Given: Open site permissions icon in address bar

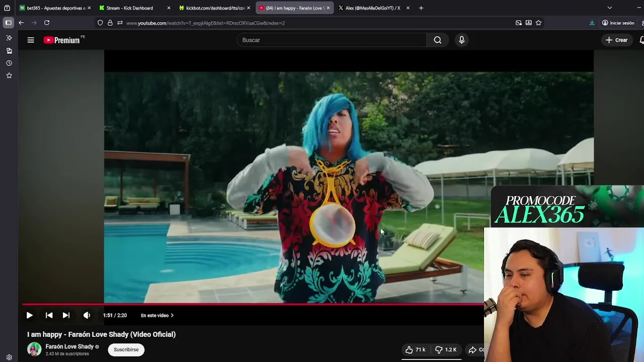Looking at the screenshot, I should [x=120, y=23].
